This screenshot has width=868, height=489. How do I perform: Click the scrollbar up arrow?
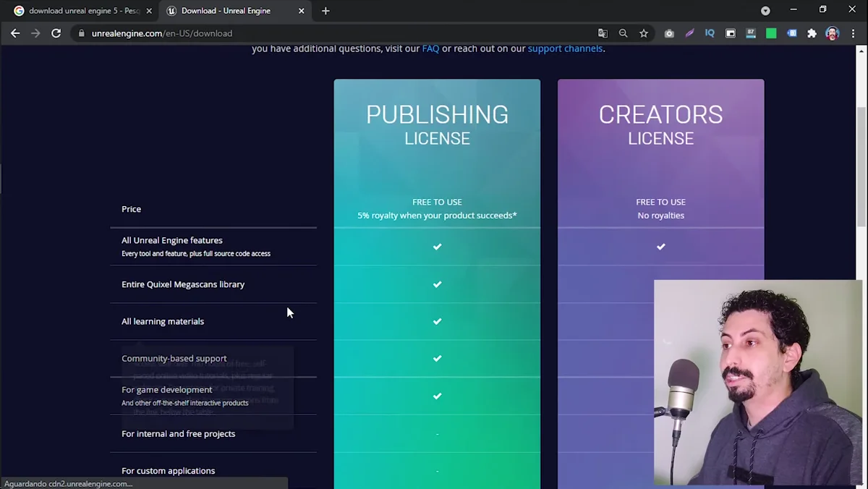tap(861, 51)
